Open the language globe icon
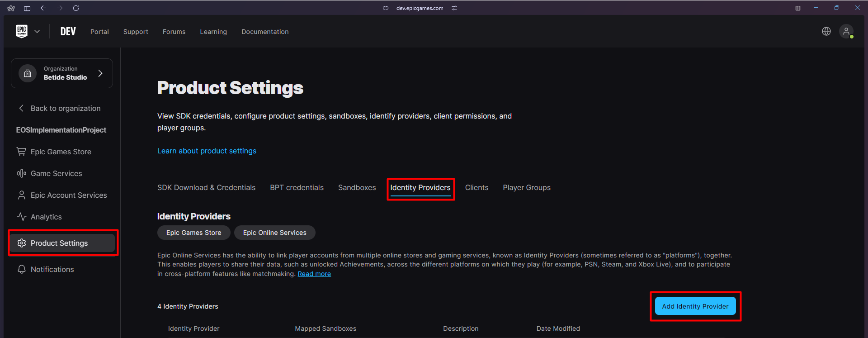Screen dimensions: 868x338 point(826,31)
